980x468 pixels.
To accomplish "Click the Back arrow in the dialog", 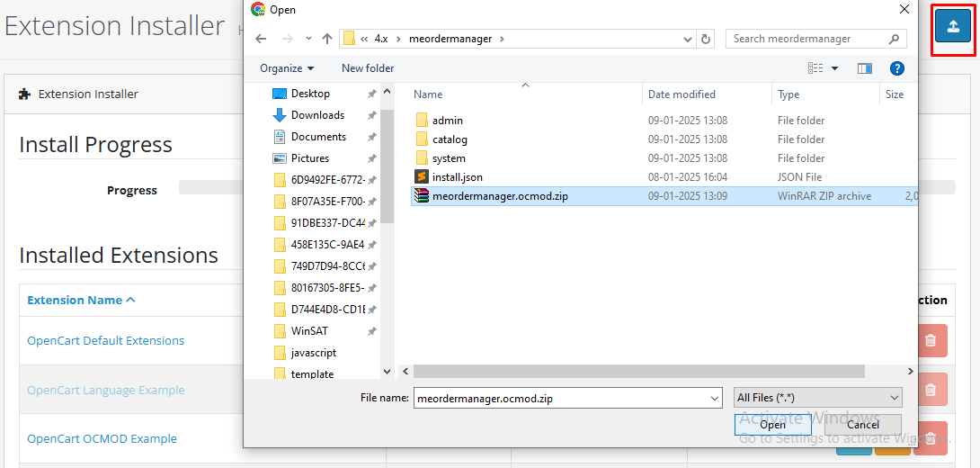I will [261, 39].
